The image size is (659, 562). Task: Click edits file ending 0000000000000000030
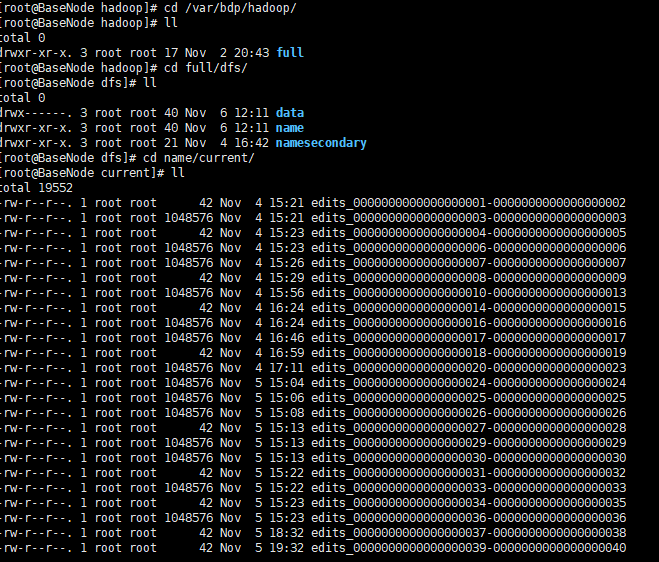[x=469, y=458]
